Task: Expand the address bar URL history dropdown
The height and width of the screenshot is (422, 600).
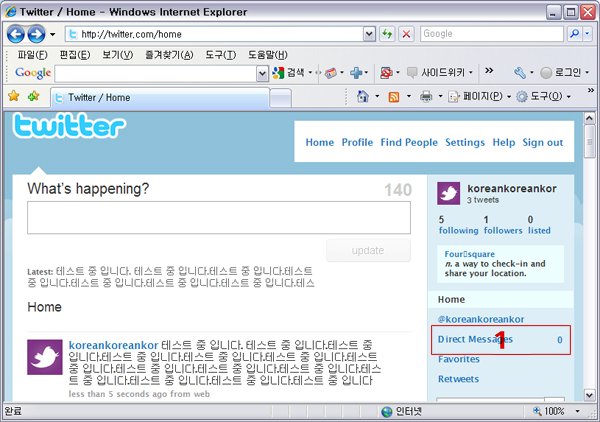Action: pyautogui.click(x=369, y=34)
